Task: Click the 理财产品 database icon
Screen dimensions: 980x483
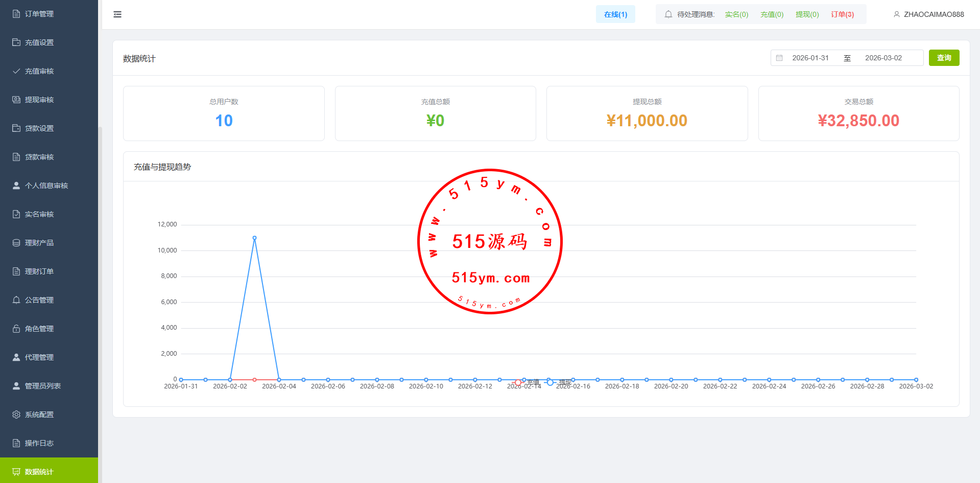Action: coord(16,243)
